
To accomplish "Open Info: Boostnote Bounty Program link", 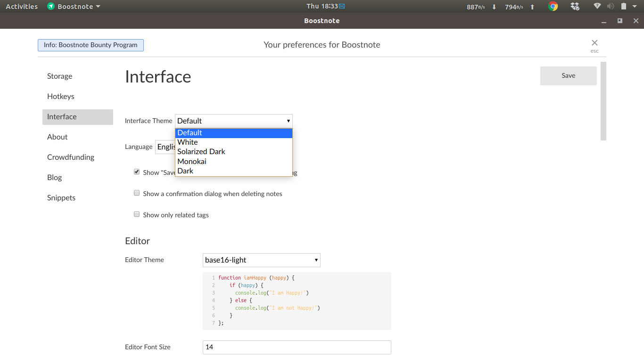I will click(91, 45).
